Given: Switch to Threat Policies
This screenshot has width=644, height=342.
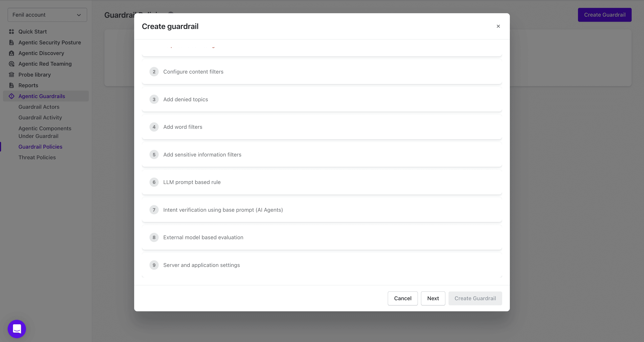Looking at the screenshot, I should click(37, 157).
